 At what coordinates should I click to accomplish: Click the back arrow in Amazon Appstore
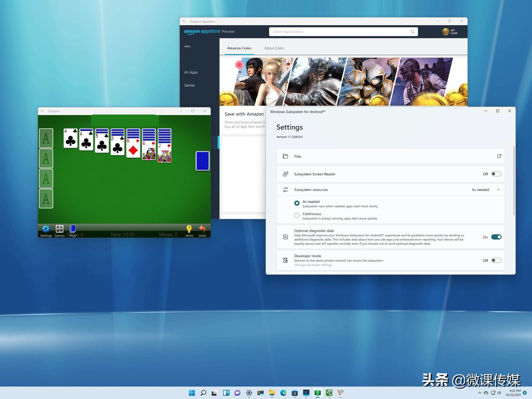(x=184, y=21)
